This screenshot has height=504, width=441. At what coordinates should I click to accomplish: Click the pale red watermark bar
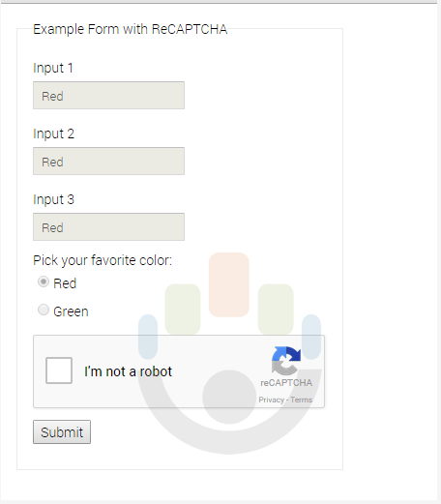[x=229, y=284]
